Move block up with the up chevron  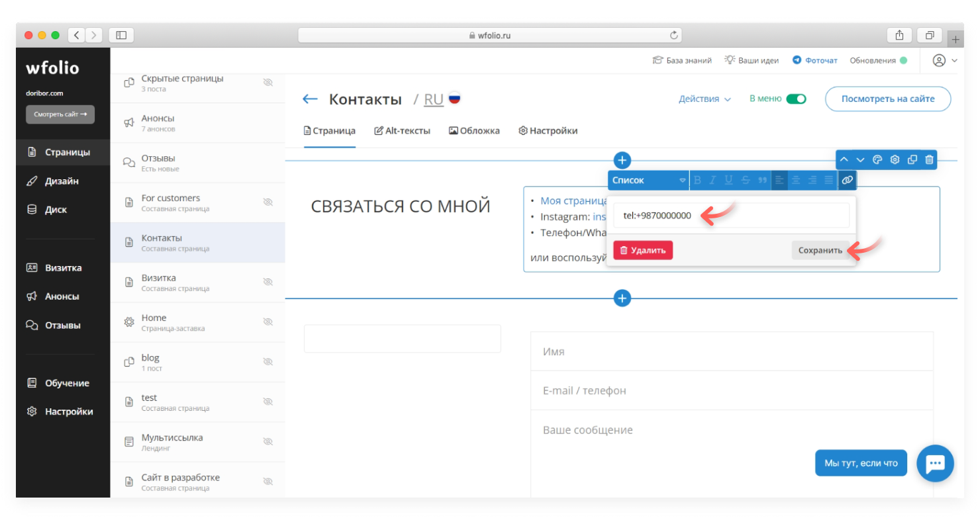[x=844, y=159]
